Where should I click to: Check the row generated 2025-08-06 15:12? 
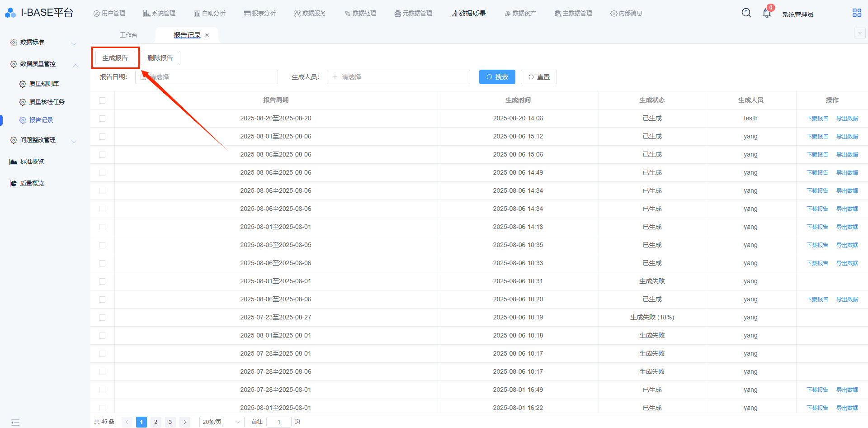point(102,137)
